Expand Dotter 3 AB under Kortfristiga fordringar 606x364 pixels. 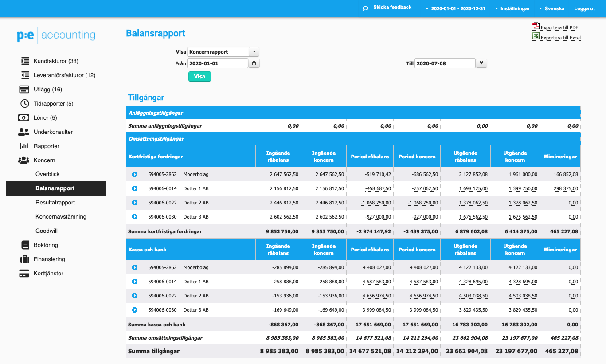point(135,217)
